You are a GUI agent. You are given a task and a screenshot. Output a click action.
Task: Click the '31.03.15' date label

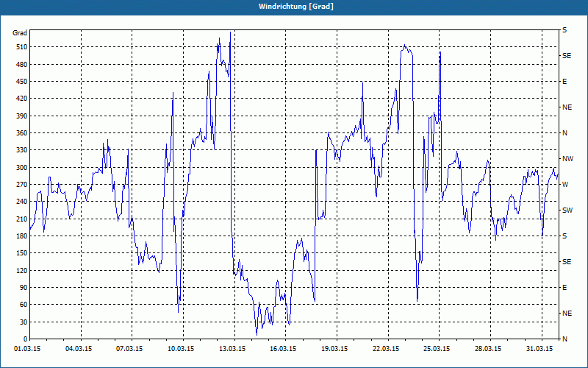(x=539, y=349)
